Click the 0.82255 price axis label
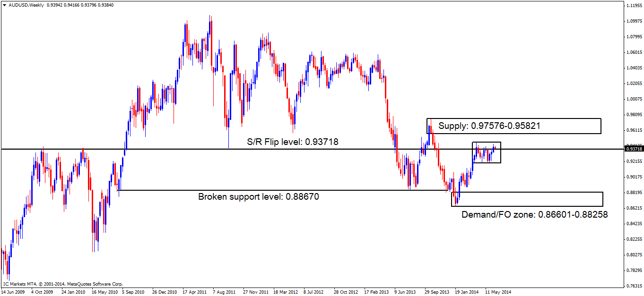Screen dimensions: 644x296 [634, 239]
